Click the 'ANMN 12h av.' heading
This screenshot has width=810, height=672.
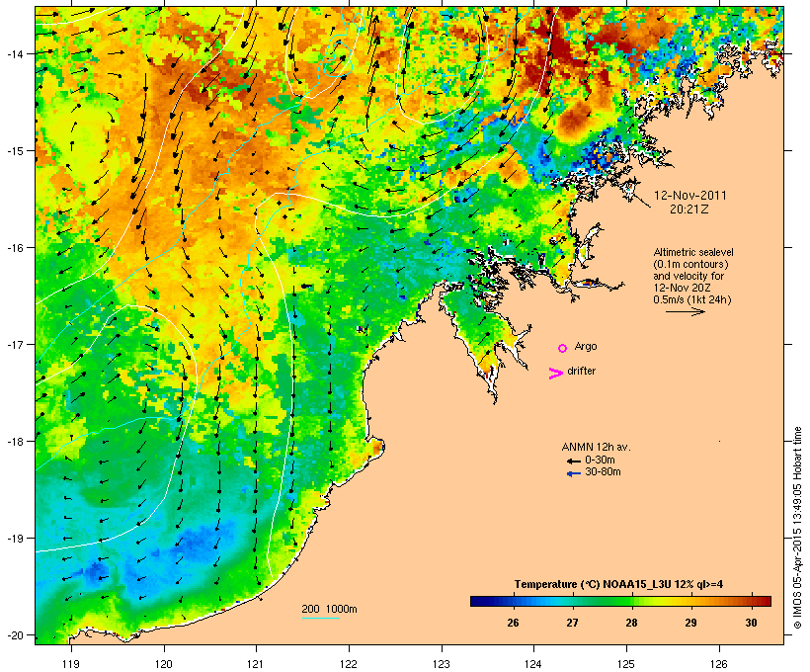pyautogui.click(x=596, y=447)
